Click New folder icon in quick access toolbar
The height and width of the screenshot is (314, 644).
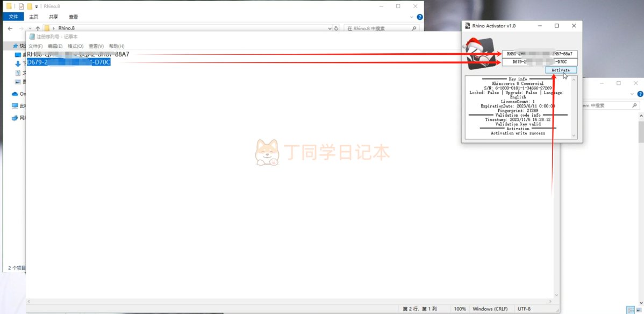(30, 6)
